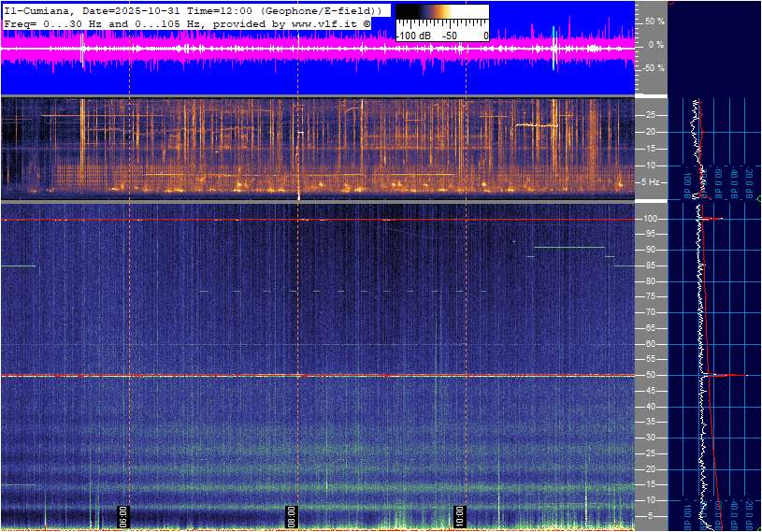Select the 10:00 time marker label

(x=459, y=517)
